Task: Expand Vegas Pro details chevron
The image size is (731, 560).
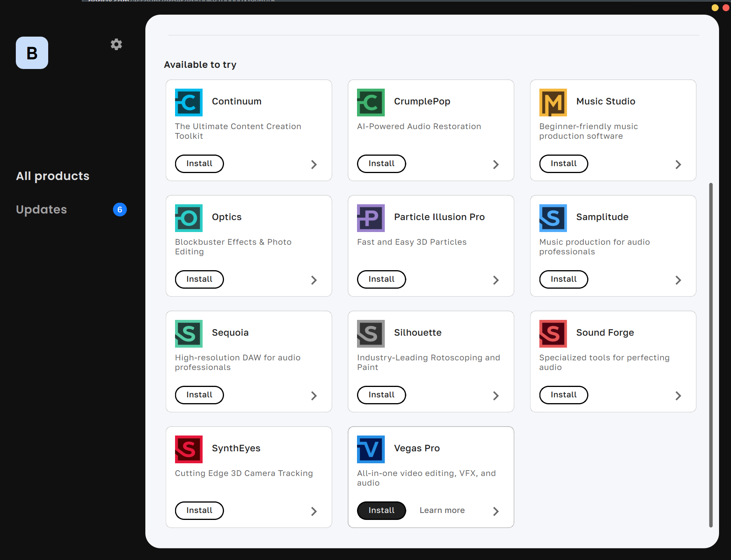Action: [x=496, y=511]
